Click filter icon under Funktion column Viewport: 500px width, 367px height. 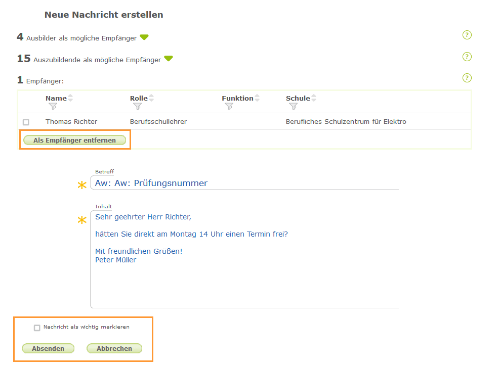coord(229,106)
